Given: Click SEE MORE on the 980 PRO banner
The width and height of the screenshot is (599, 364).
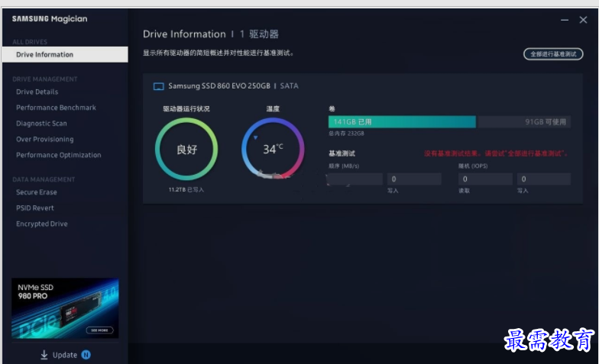Looking at the screenshot, I should coord(100,330).
